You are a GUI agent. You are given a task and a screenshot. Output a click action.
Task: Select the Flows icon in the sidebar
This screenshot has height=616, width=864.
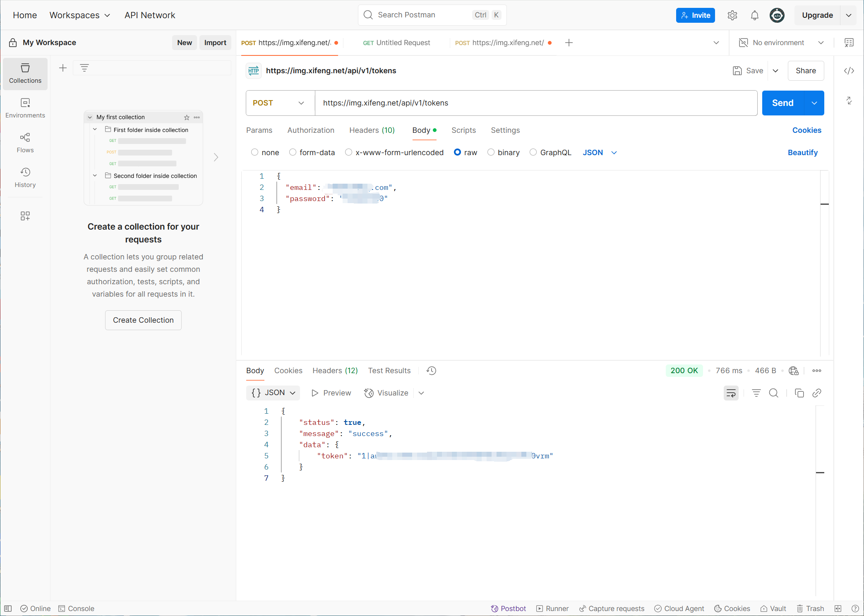coord(25,142)
